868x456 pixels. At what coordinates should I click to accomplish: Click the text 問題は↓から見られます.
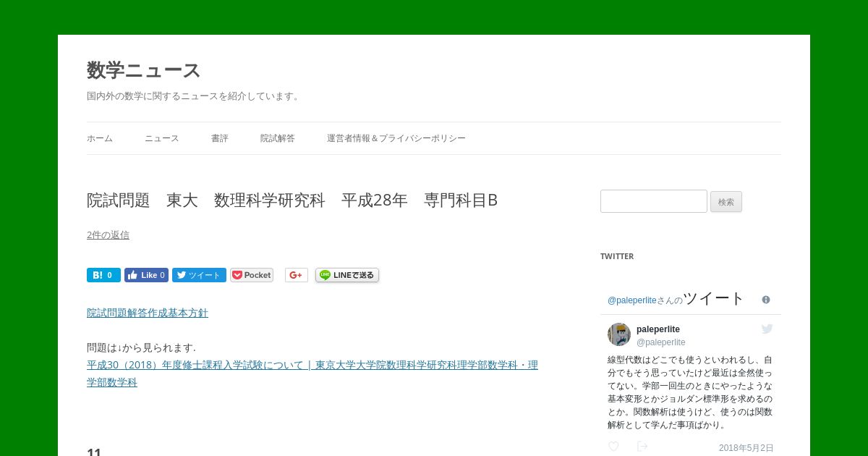coord(141,347)
